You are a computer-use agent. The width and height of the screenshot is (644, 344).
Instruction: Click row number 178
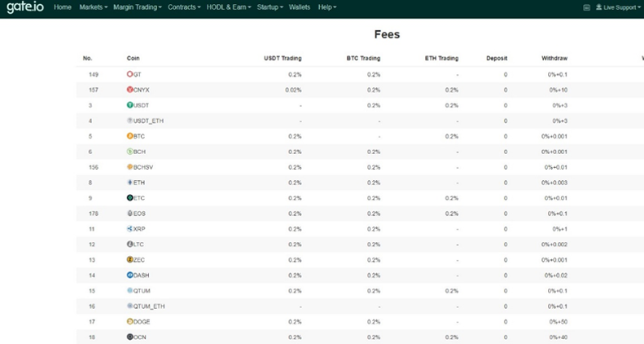94,214
